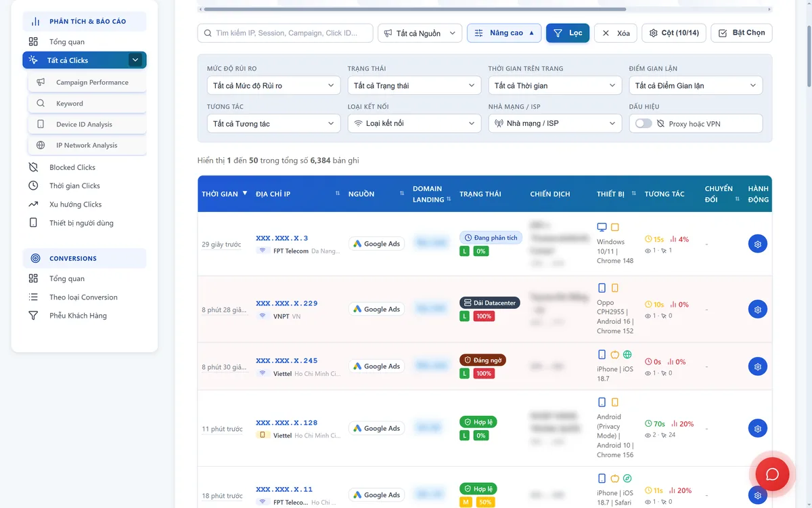This screenshot has height=508, width=812.
Task: Open the Theo loại Conversion page
Action: 83,297
